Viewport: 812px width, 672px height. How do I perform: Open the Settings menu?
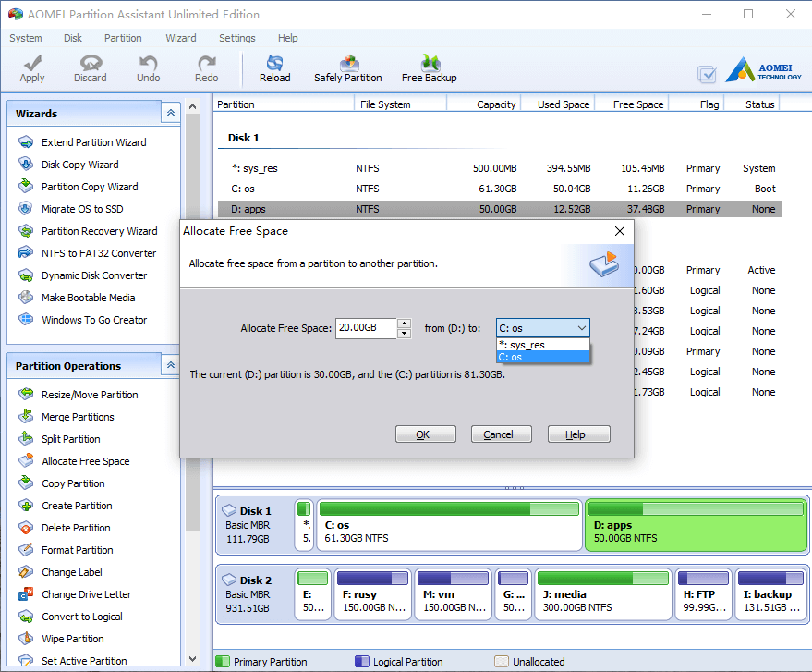click(237, 38)
